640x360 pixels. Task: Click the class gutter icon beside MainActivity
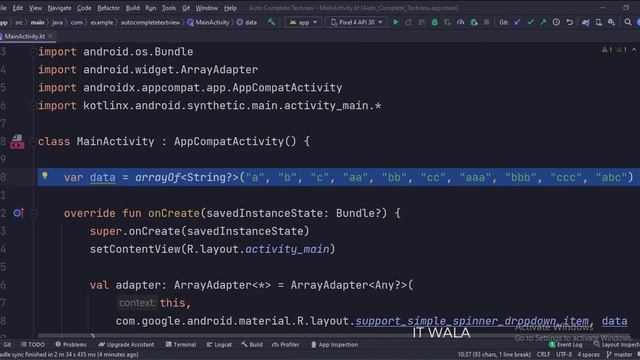click(x=17, y=142)
